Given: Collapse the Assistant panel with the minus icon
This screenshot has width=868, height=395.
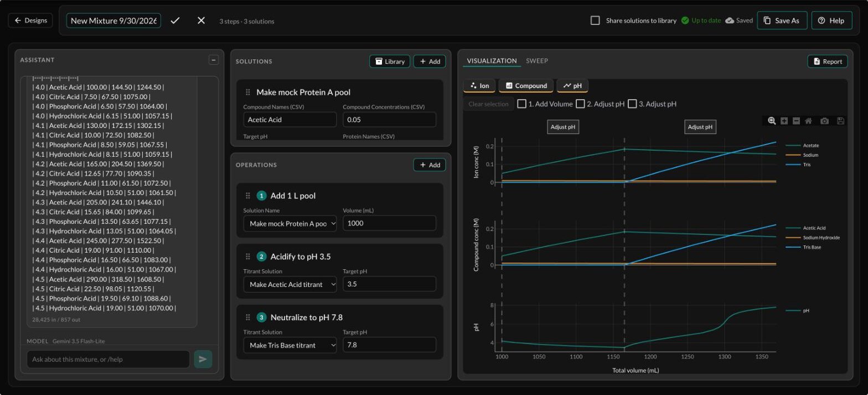Looking at the screenshot, I should point(213,60).
